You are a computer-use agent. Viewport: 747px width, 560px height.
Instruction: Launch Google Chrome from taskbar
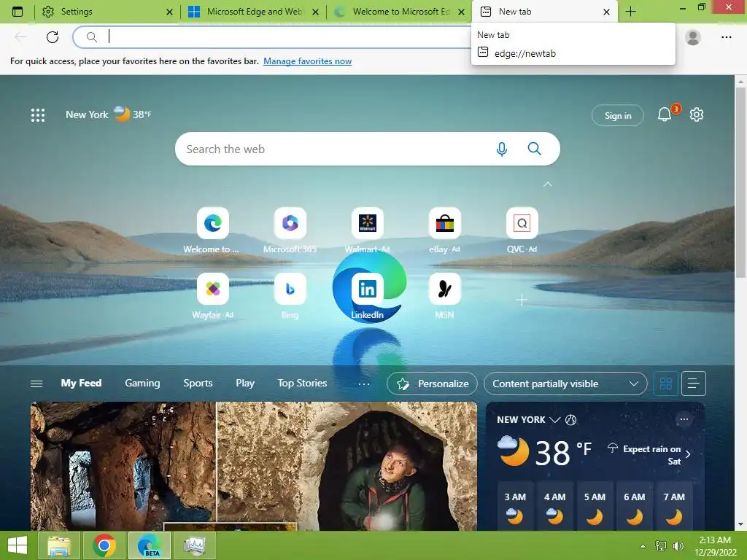click(104, 545)
